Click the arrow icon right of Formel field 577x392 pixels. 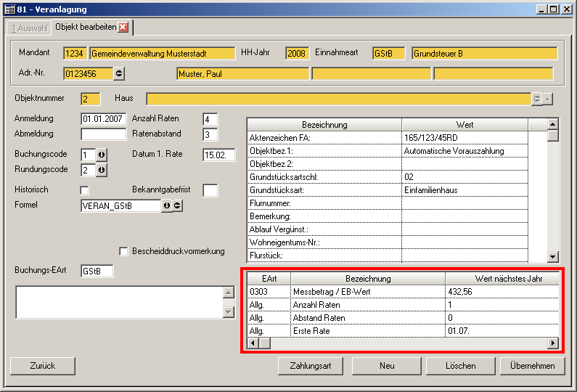pos(177,206)
